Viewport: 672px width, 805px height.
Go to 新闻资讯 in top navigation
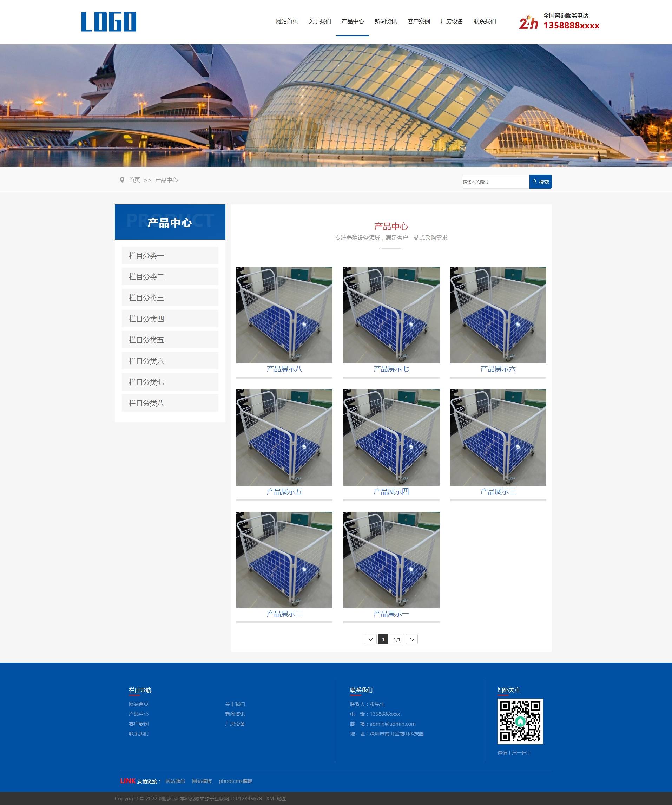(x=386, y=21)
